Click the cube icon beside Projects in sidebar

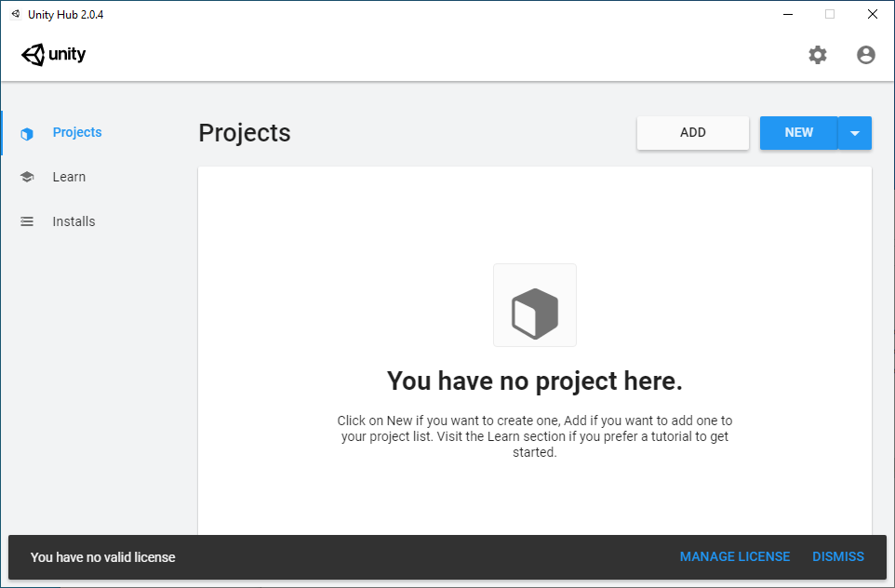(27, 133)
